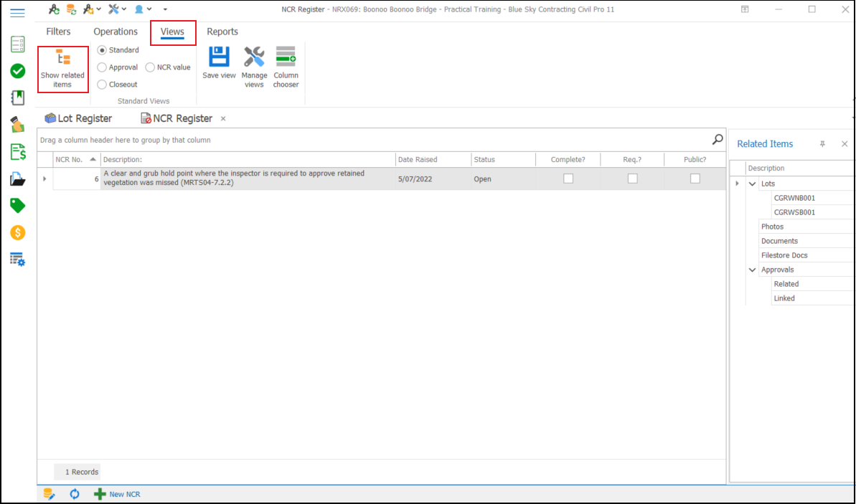This screenshot has height=504, width=856.
Task: Click the refresh icon in bottom bar
Action: click(75, 494)
